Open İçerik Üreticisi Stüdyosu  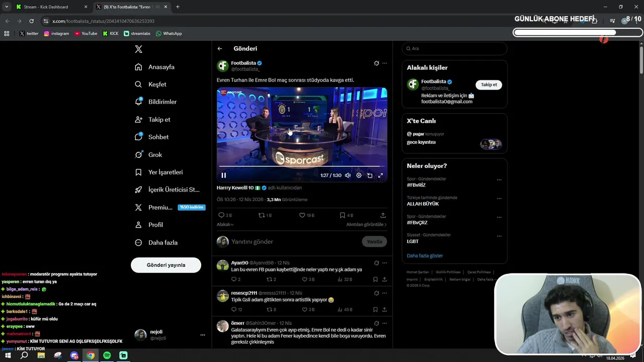(x=167, y=190)
